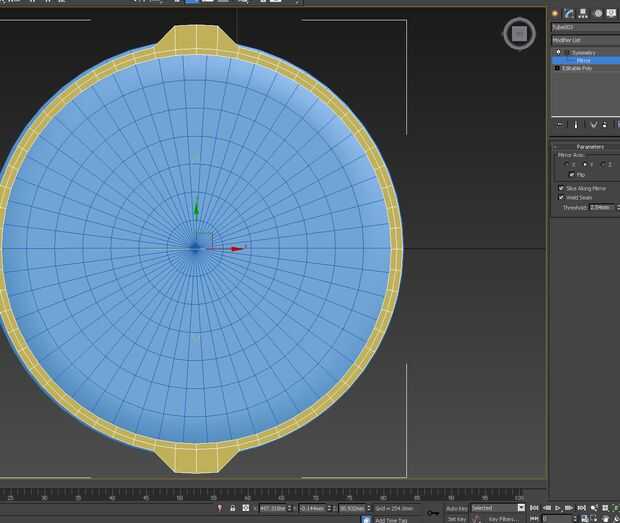Screen dimensions: 620x523
Task: Toggle the Flip checkbox
Action: (x=571, y=175)
